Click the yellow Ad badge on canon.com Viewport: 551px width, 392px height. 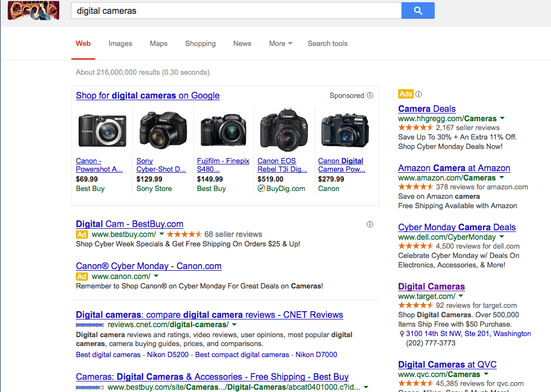[82, 276]
